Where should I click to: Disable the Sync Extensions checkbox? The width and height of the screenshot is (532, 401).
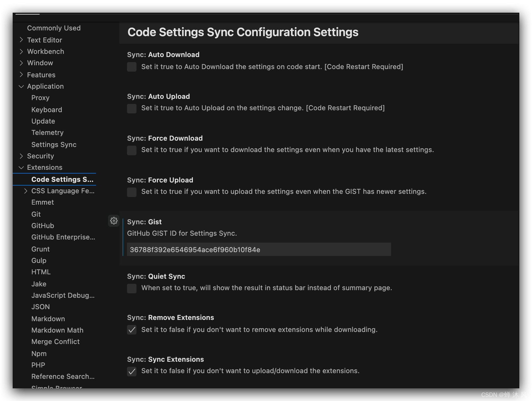pos(132,371)
